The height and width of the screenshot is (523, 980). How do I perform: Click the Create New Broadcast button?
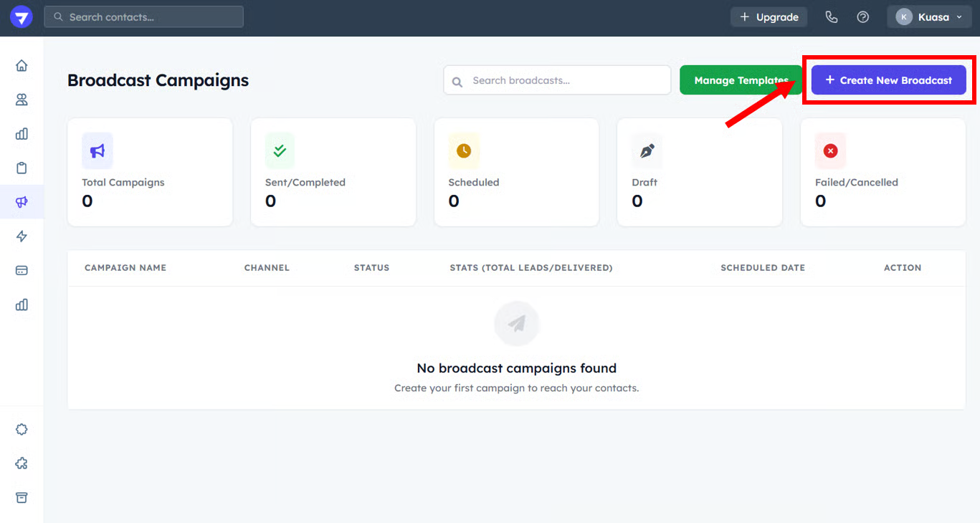tap(888, 80)
